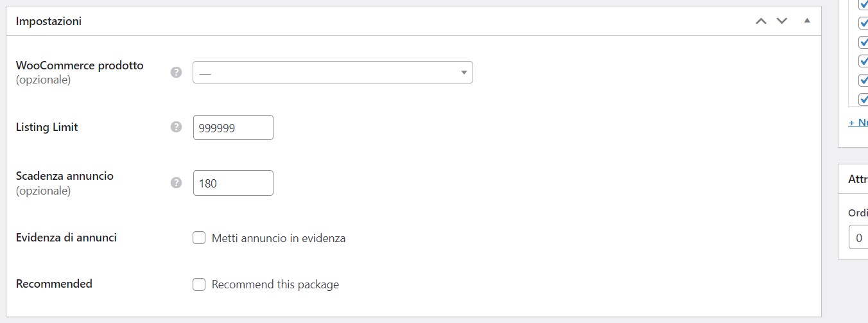Collapse the Impostazioni panel with the triangle toggle
868x323 pixels.
point(807,21)
